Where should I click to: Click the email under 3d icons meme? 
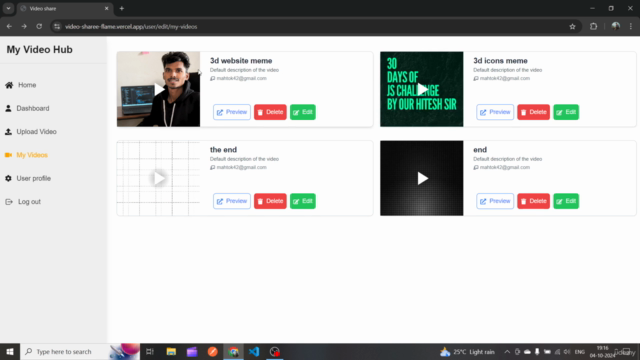pyautogui.click(x=504, y=78)
